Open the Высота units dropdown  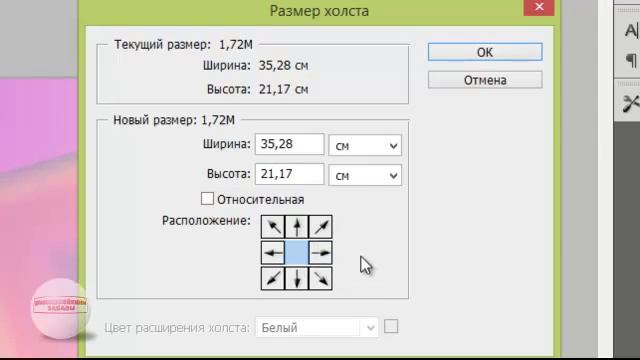coord(365,175)
